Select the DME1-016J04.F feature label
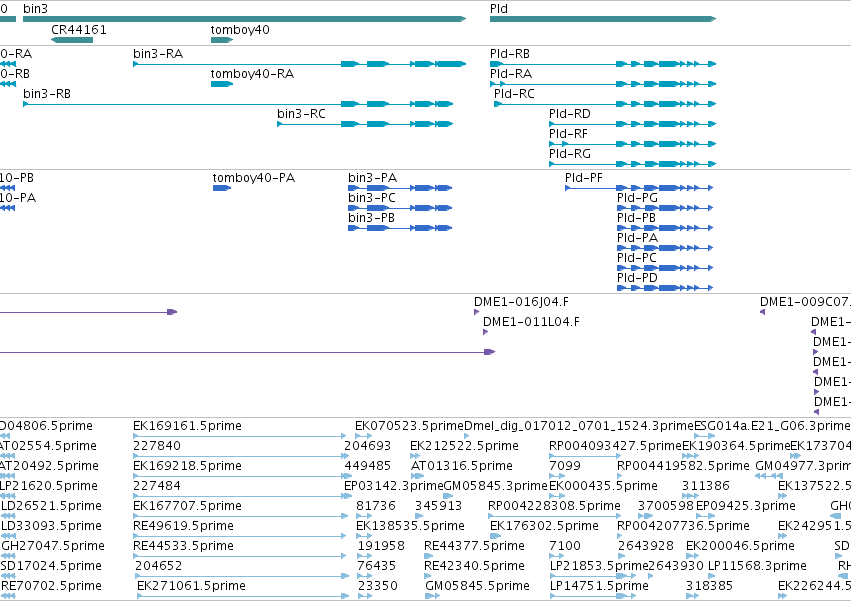Viewport: 851px width, 601px height. 521,302
